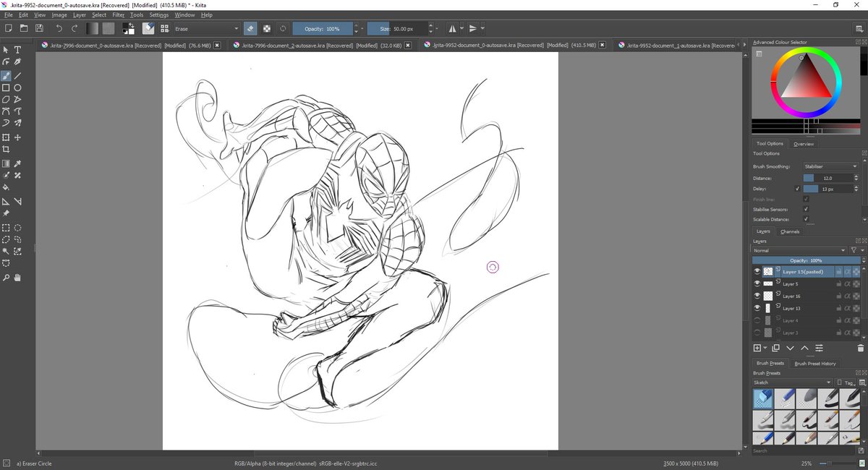
Task: Open the brush preset chooser grid
Action: click(164, 28)
